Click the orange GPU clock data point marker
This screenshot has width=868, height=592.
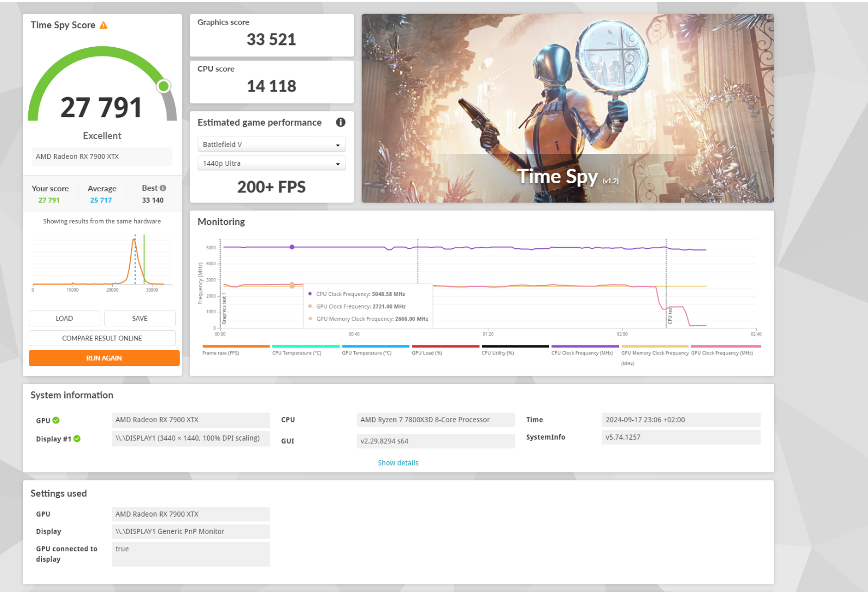pyautogui.click(x=292, y=285)
